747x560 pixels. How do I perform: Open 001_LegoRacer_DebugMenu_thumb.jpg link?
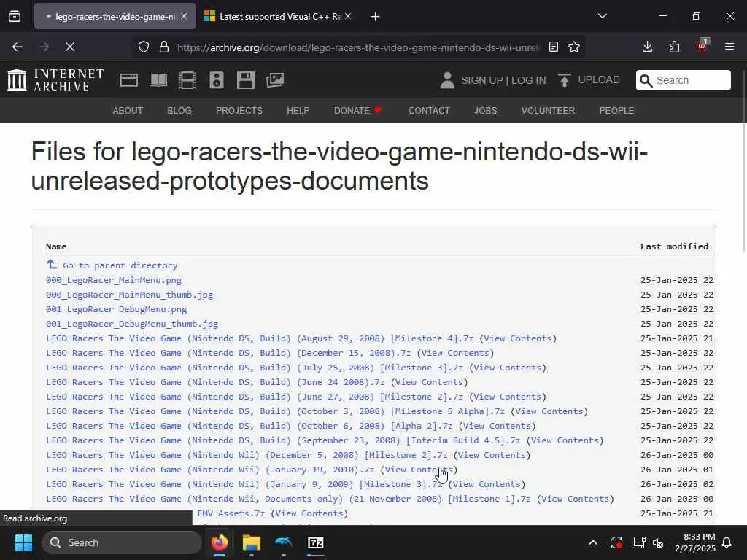(132, 324)
